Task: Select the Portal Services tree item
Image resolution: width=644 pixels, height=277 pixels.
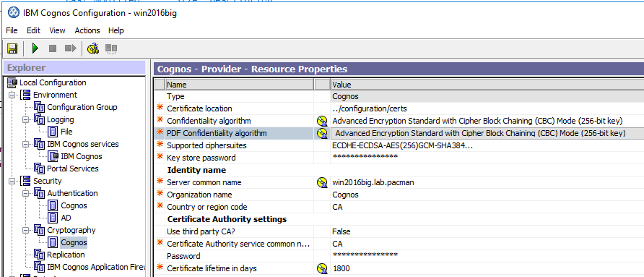Action: pyautogui.click(x=73, y=169)
